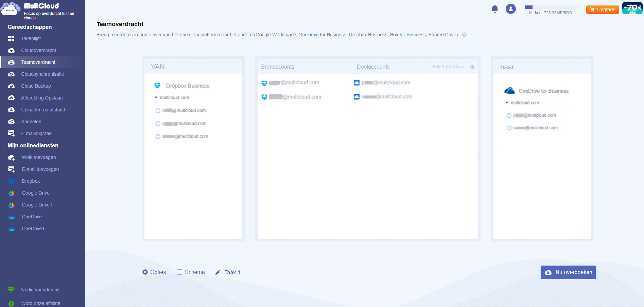Screen dimensions: 644x307
Task: Select destination account radio starting with p
Action: click(509, 115)
